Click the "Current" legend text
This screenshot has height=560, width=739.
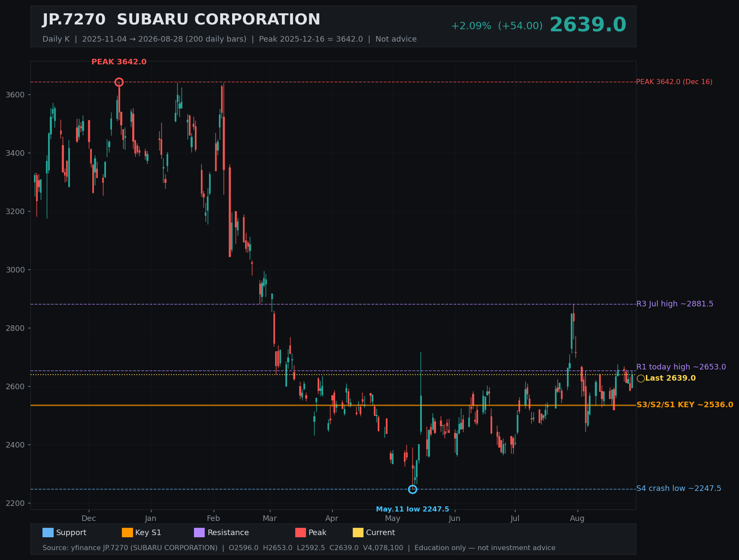pyautogui.click(x=381, y=533)
